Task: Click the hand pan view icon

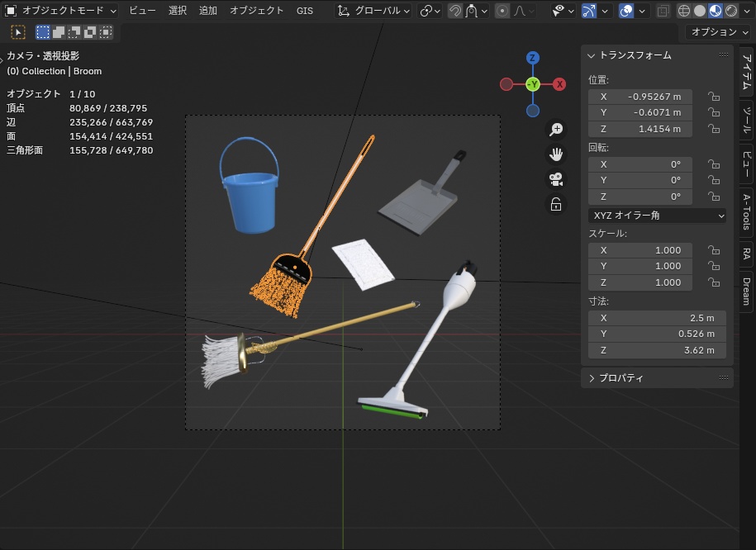Action: 556,154
